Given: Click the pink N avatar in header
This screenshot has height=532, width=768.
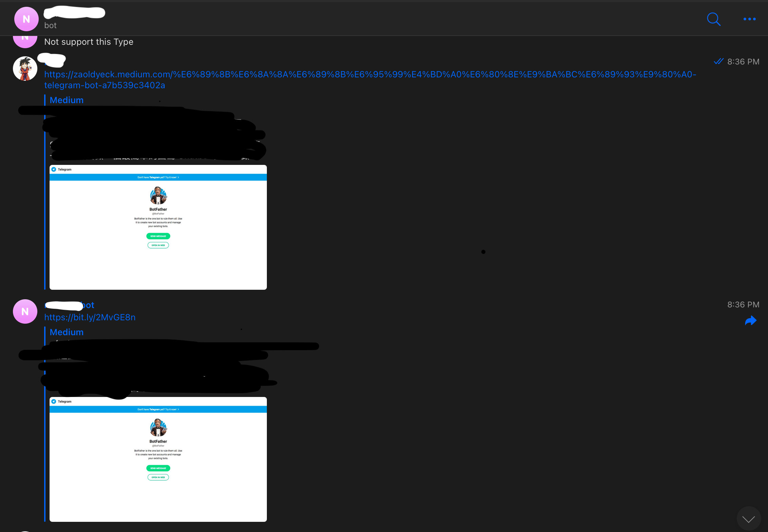Looking at the screenshot, I should [26, 19].
